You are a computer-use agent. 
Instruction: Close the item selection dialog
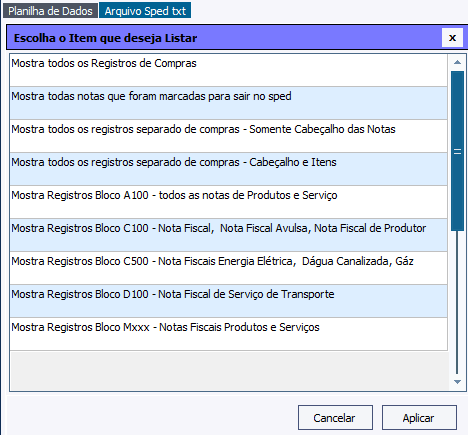tap(452, 38)
